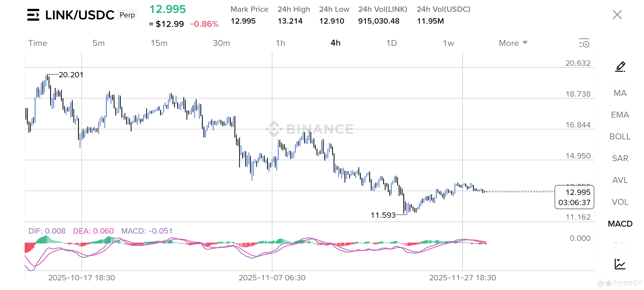
Task: Click the line chart icon at bottom right
Action: 620,264
